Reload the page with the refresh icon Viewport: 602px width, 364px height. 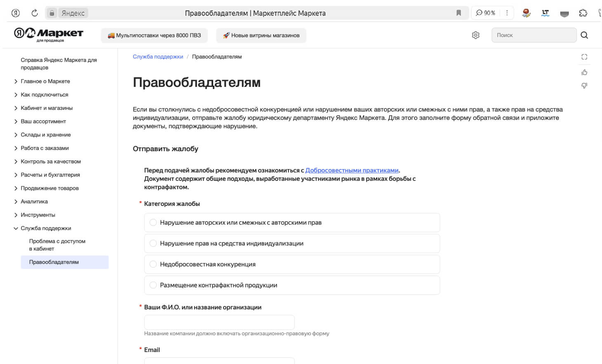(x=35, y=13)
